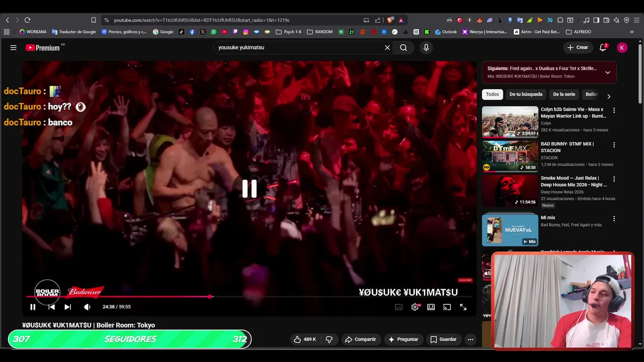
Task: Click the browser address bar URL
Action: (201, 20)
